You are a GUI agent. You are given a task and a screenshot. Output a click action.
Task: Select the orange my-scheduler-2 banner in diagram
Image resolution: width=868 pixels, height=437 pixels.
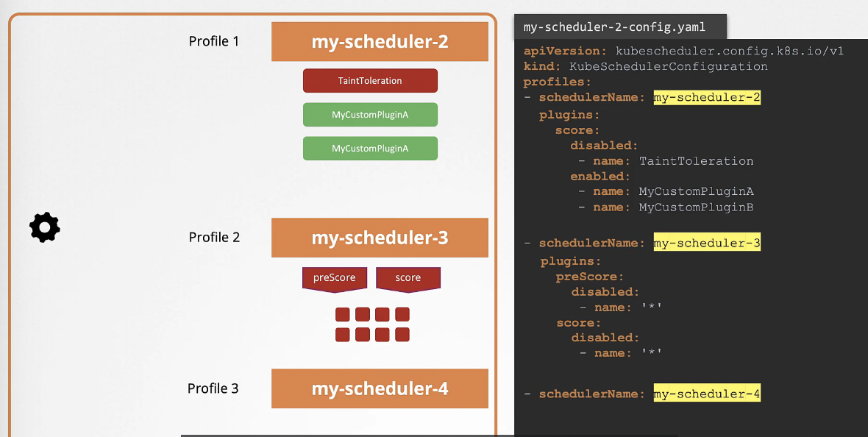pos(380,41)
